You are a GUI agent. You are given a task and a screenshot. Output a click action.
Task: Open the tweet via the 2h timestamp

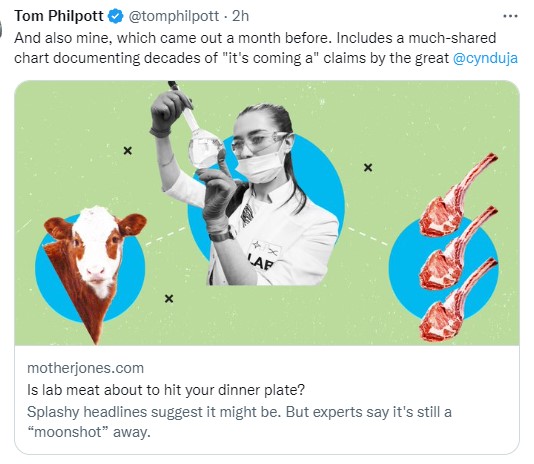240,16
